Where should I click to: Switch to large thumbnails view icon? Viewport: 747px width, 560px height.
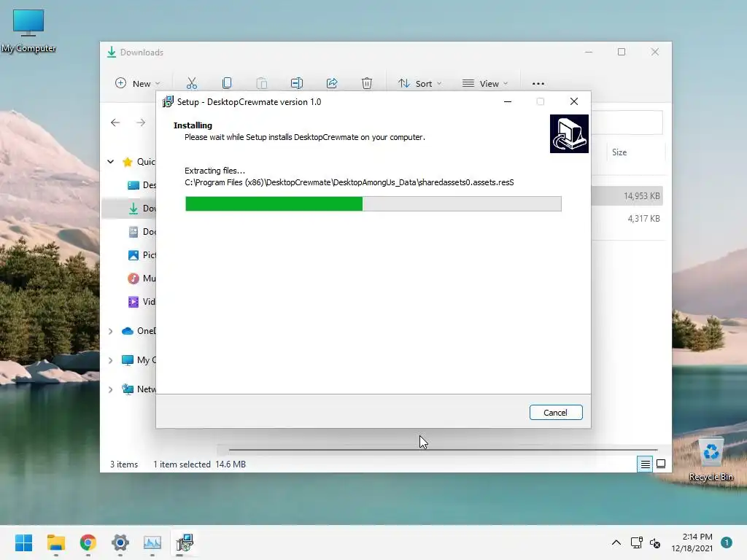click(661, 464)
